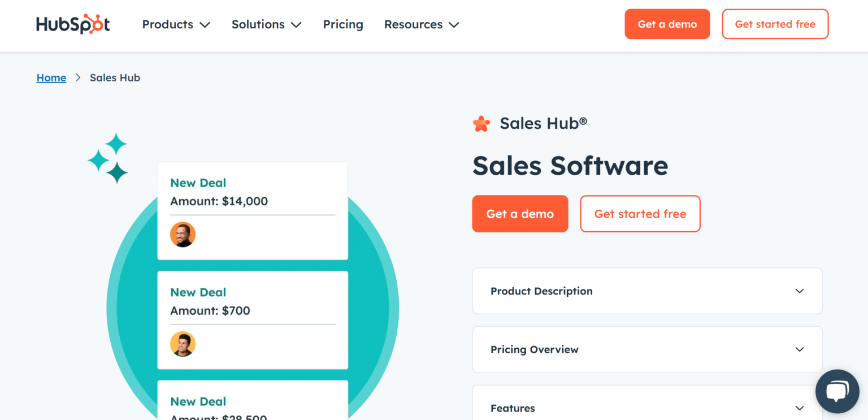
Task: Click Get started free below Sales Software
Action: tap(640, 214)
